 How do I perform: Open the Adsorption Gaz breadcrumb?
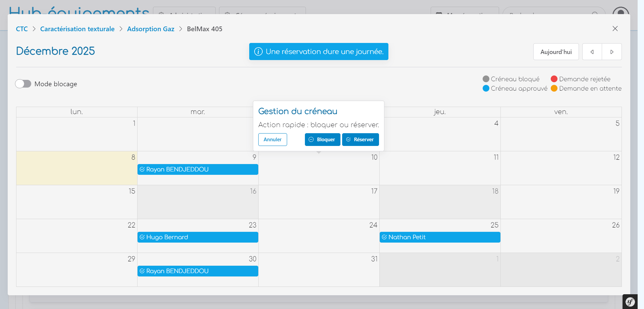pyautogui.click(x=151, y=29)
